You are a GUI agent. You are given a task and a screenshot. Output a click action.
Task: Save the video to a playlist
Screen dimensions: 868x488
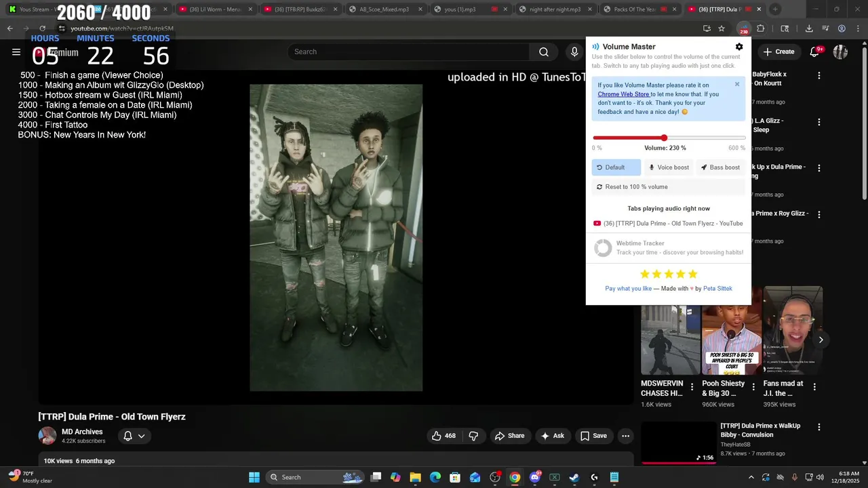click(x=593, y=436)
